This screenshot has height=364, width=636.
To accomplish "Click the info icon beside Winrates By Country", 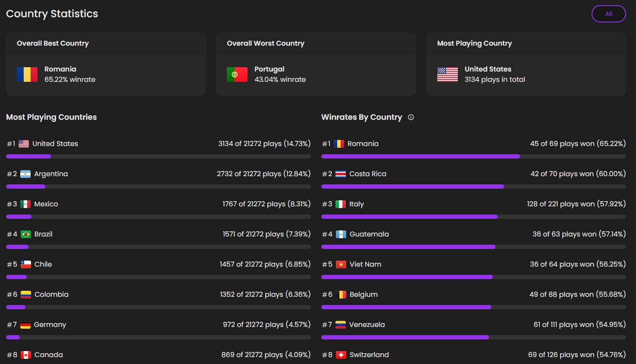I will [411, 117].
